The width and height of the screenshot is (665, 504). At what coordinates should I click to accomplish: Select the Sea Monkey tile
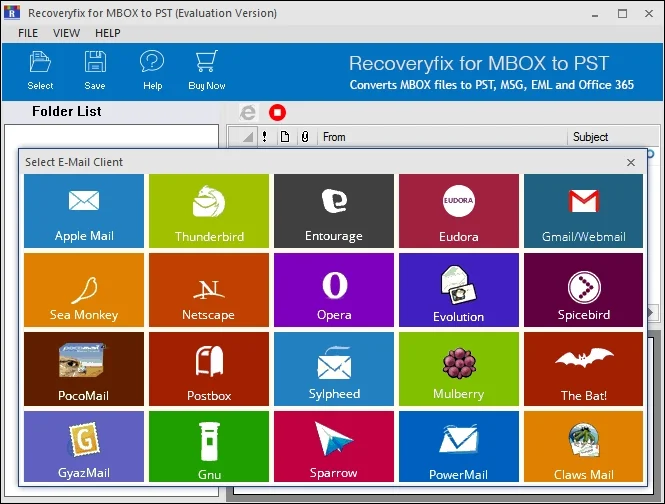84,290
